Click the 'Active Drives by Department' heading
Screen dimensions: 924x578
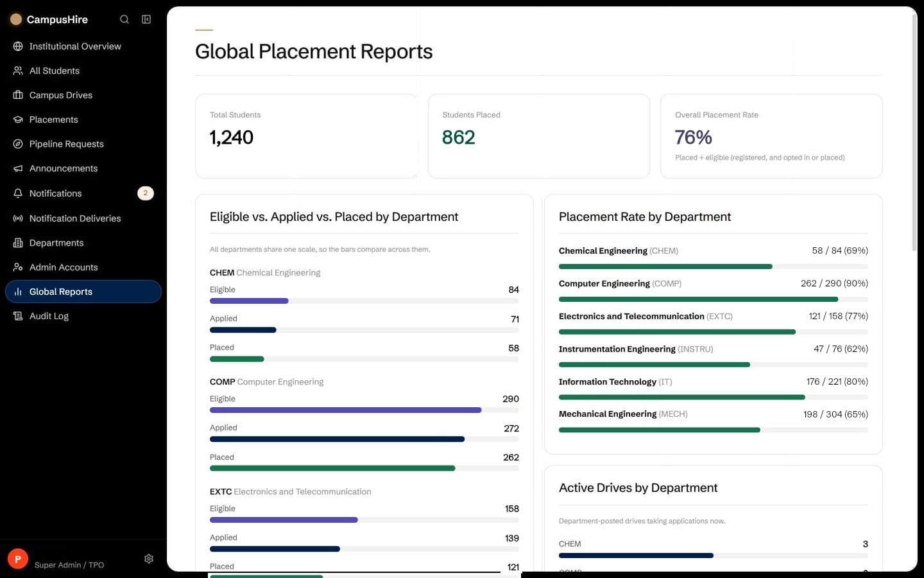point(638,487)
